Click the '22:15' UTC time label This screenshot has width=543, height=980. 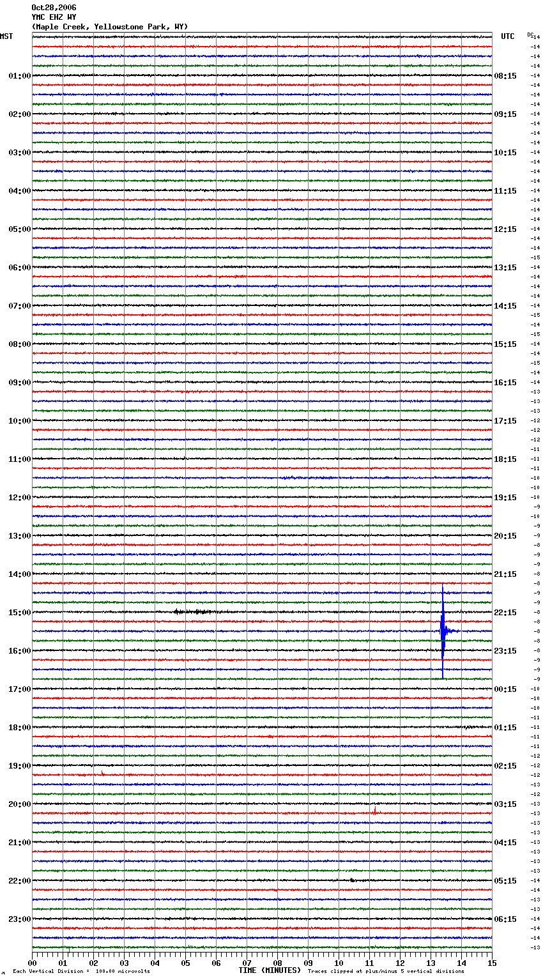(505, 613)
